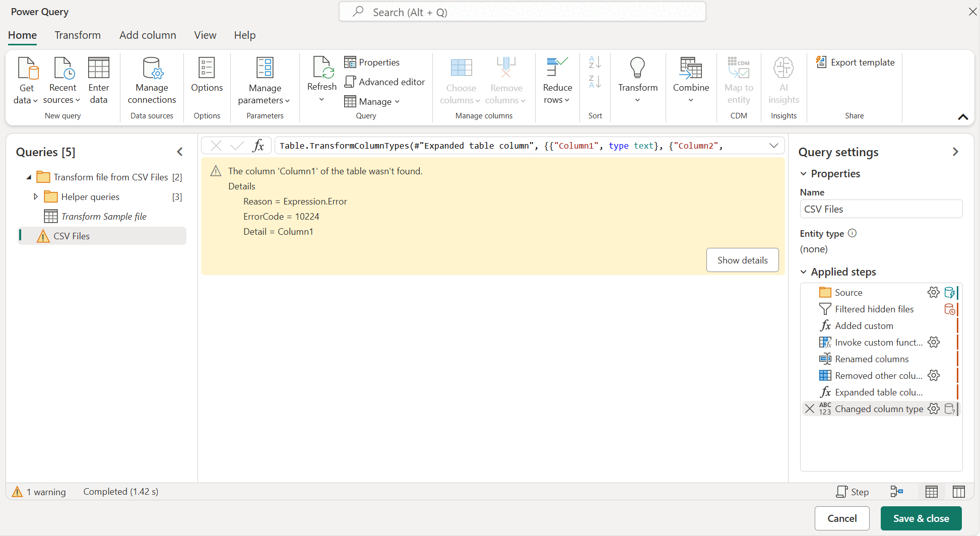
Task: Toggle diagram view in status bar
Action: point(897,492)
